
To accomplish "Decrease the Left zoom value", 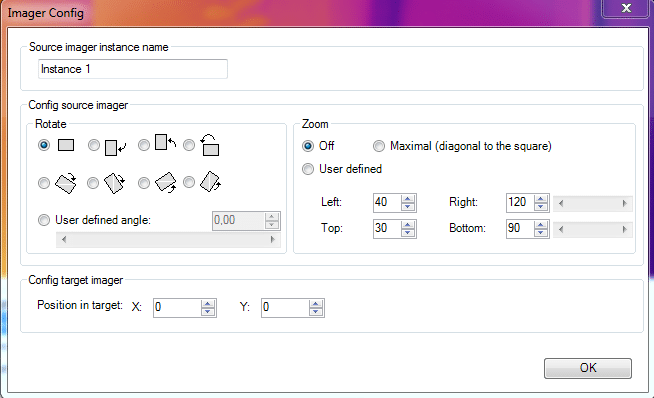I will tap(407, 207).
